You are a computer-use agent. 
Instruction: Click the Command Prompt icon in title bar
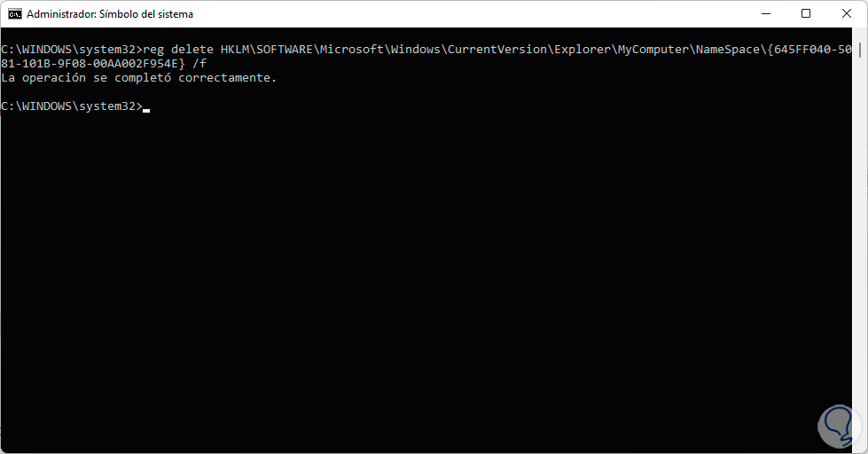click(x=15, y=14)
